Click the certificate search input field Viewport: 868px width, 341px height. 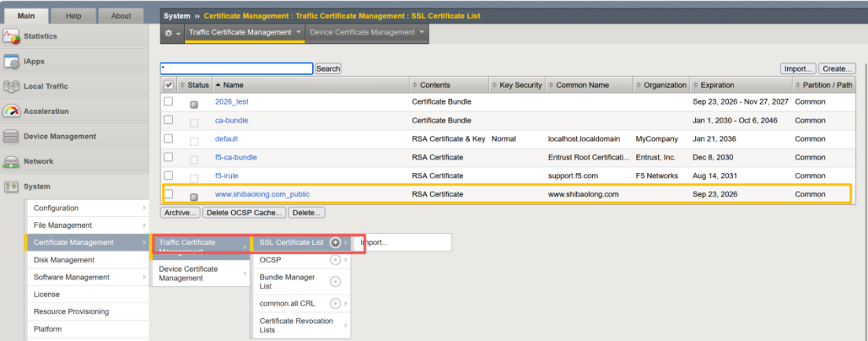(236, 68)
